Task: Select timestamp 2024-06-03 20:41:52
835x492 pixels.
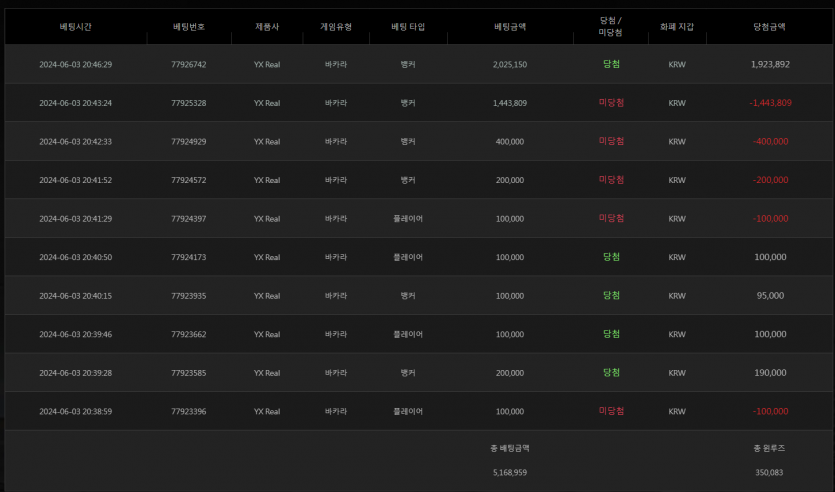Action: pos(76,180)
